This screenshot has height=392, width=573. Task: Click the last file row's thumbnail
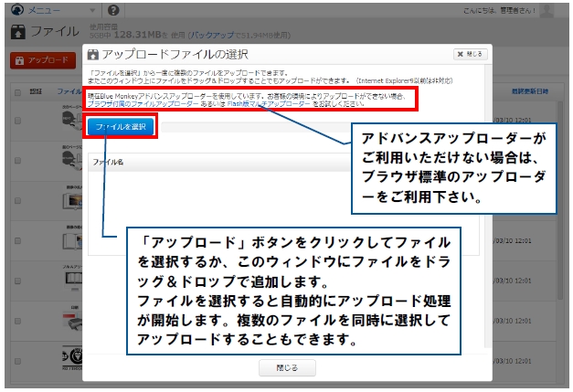point(72,357)
